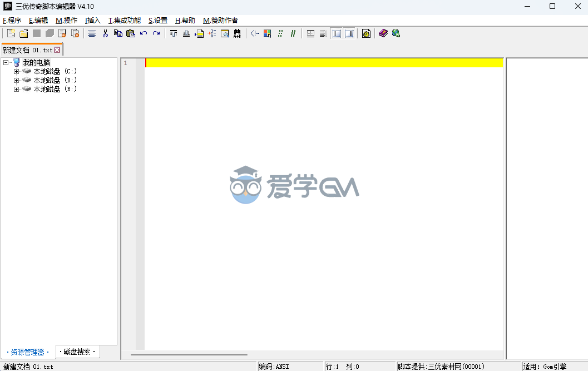Click the dotted separator lines icon
The height and width of the screenshot is (371, 588).
310,33
